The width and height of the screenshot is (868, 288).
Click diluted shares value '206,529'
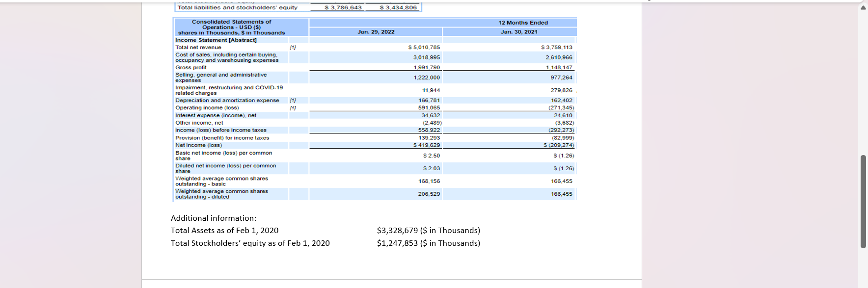429,194
